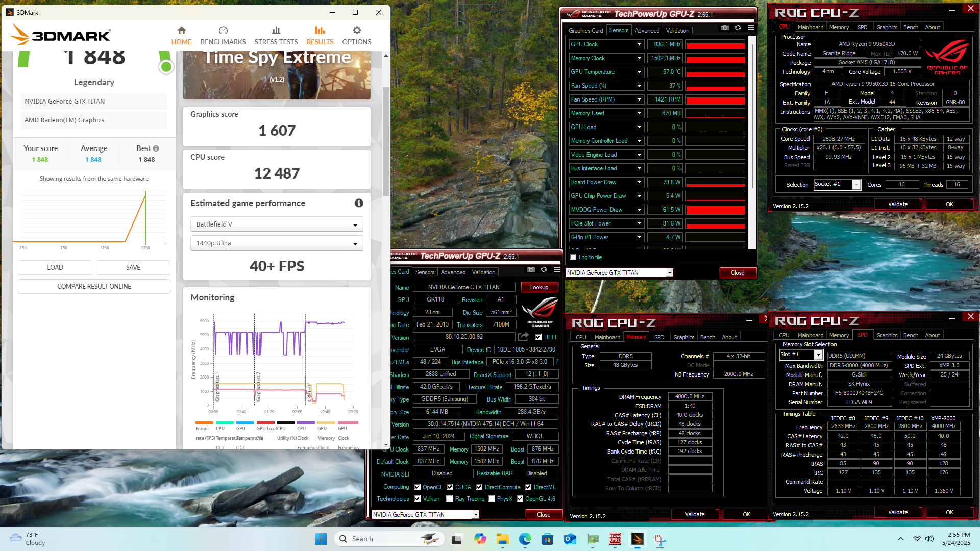The height and width of the screenshot is (551, 980).
Task: Expand Board Power Draw sensor dropdown
Action: click(x=639, y=182)
